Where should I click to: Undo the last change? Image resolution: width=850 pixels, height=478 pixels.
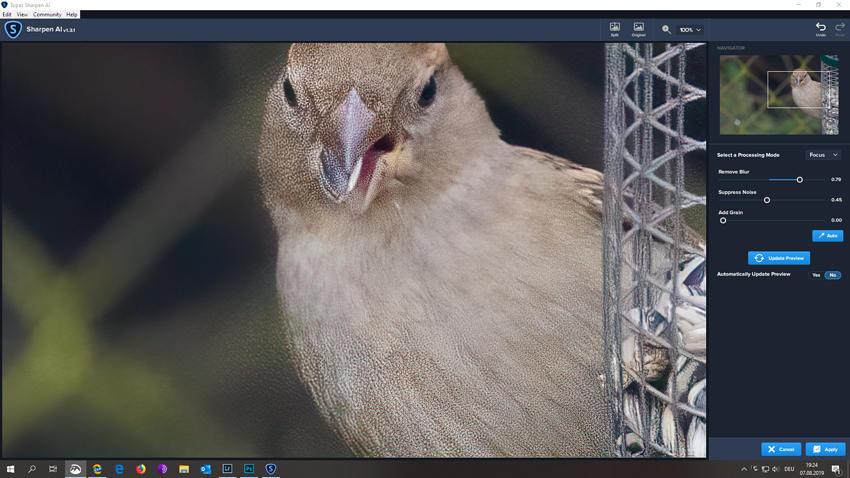[x=820, y=29]
